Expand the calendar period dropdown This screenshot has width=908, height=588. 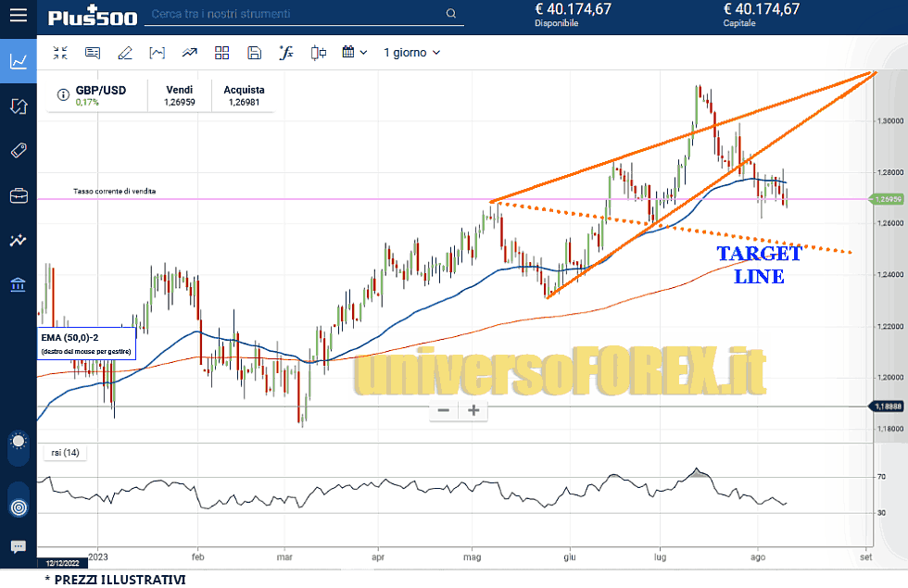[354, 53]
